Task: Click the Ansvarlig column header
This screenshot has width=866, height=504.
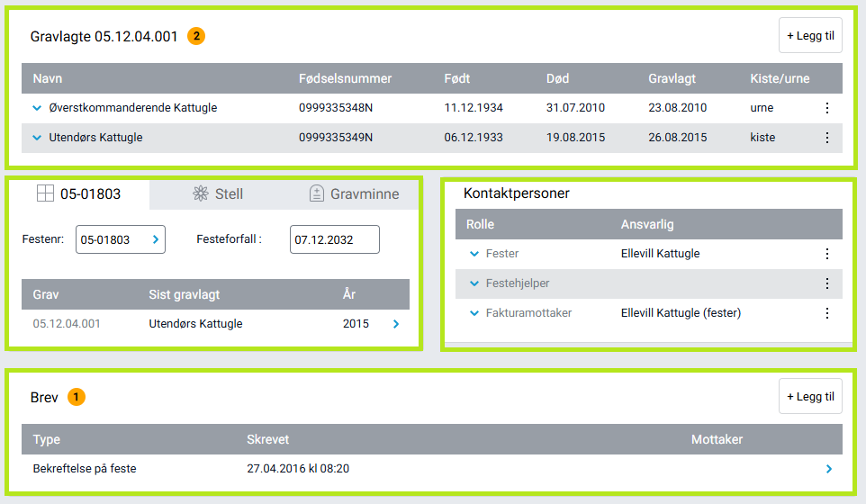Action: tap(647, 224)
